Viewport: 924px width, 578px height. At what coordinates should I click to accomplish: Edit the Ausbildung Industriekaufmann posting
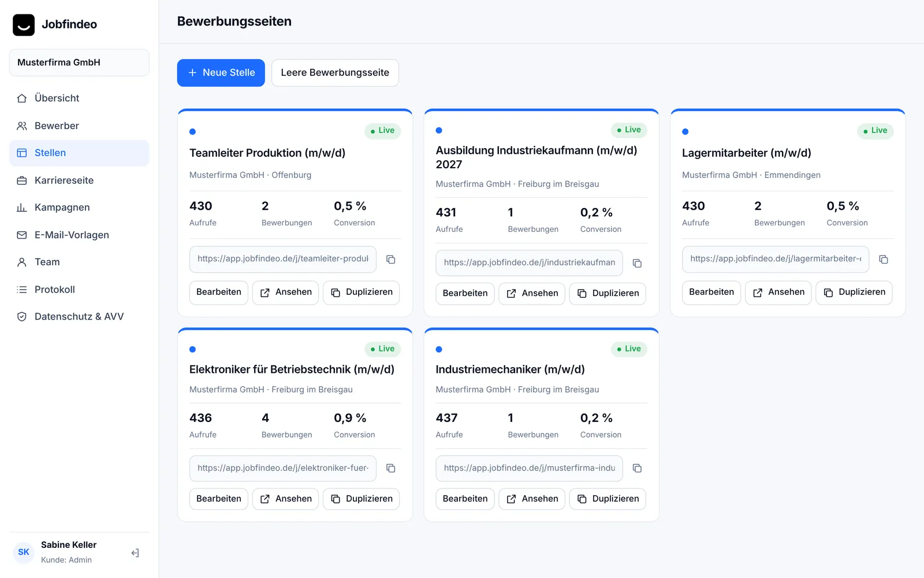click(465, 294)
